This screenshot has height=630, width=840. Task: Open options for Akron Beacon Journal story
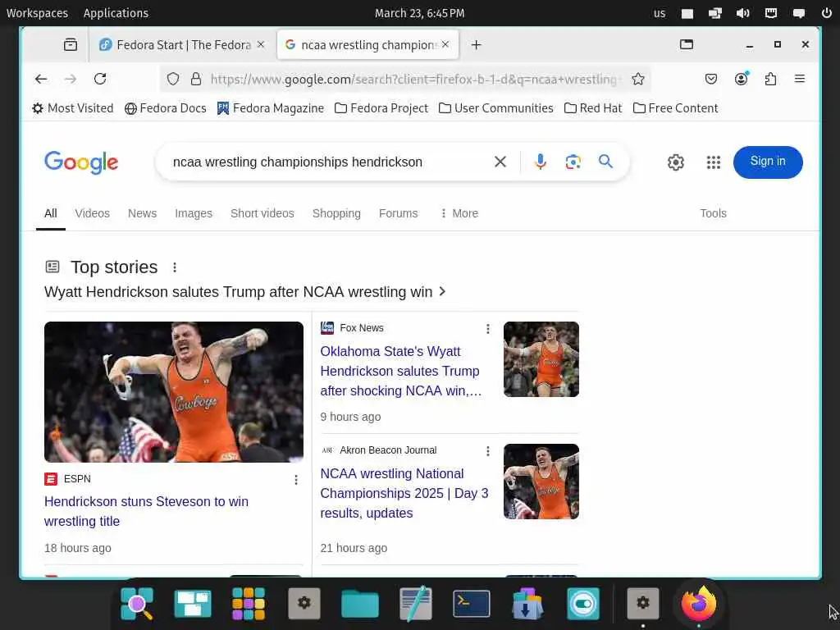point(487,451)
